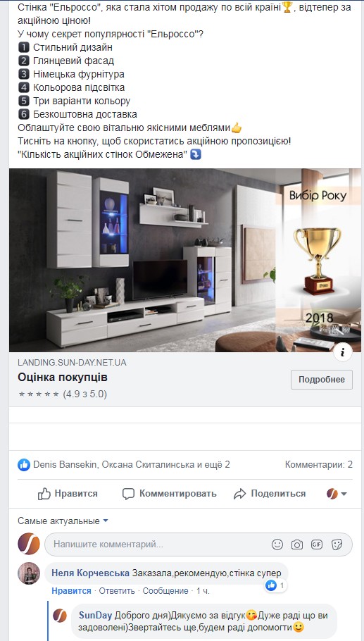Image resolution: width=364 pixels, height=641 pixels.
Task: Click the camera photo attach icon
Action: click(297, 544)
